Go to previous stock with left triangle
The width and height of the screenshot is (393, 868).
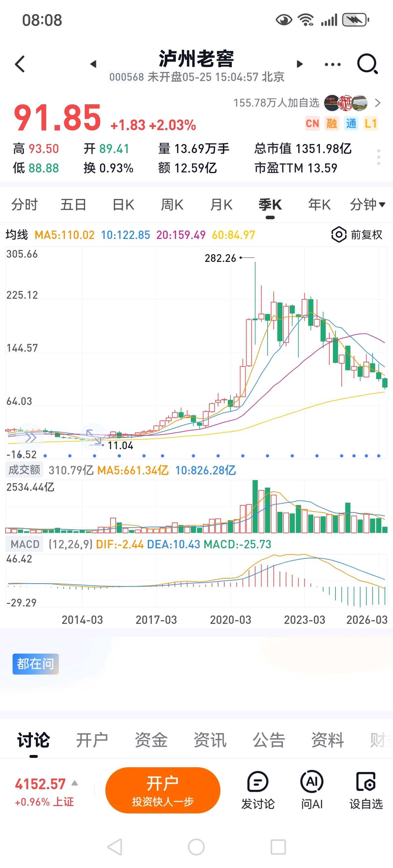pos(93,64)
